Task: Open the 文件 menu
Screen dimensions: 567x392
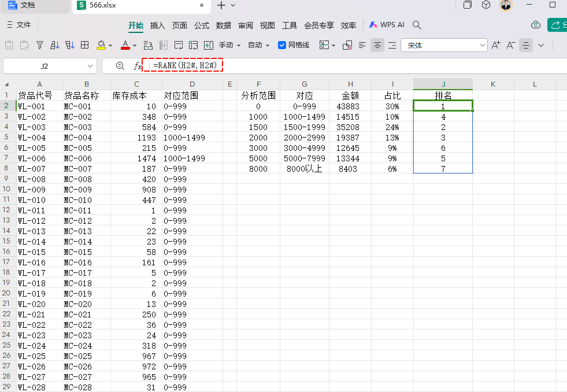Action: (x=19, y=25)
